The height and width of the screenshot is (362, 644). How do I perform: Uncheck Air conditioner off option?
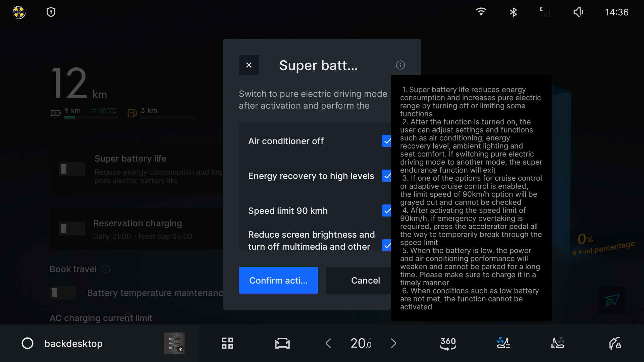pyautogui.click(x=386, y=141)
